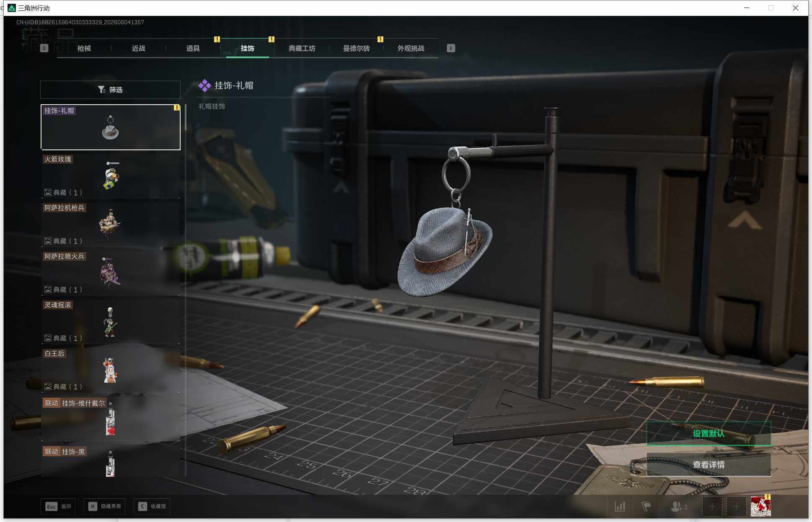812x522 pixels.
Task: Go back with the Esc 返回 button
Action: pyautogui.click(x=58, y=507)
